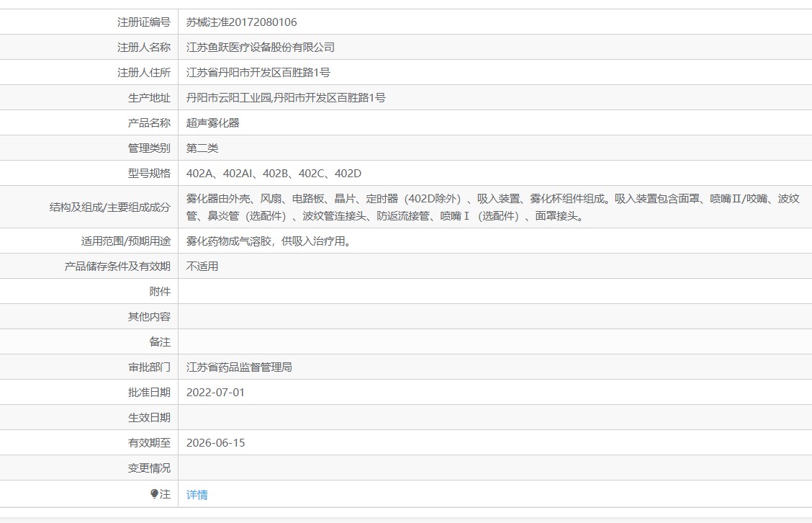
Task: Click the 批准日期 label
Action: point(149,393)
